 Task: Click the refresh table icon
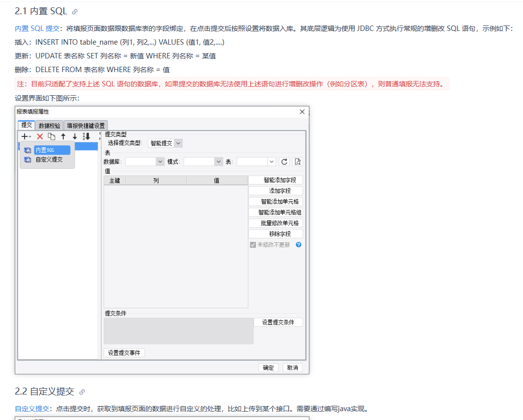coord(284,161)
